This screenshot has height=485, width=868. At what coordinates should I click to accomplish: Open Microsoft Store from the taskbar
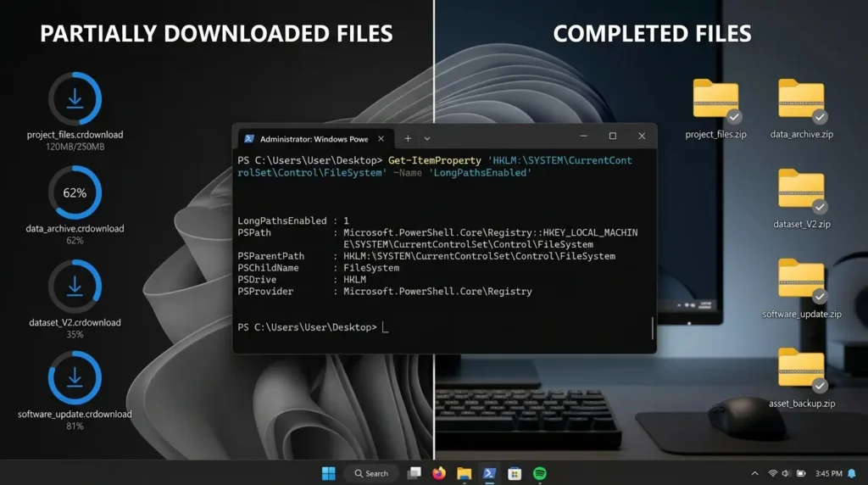click(x=515, y=473)
